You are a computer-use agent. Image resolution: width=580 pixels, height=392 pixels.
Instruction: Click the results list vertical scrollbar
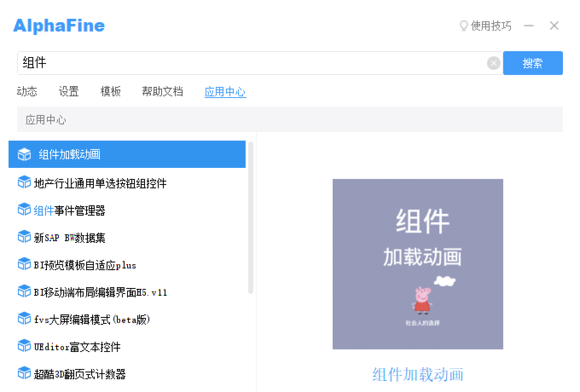[x=251, y=218]
